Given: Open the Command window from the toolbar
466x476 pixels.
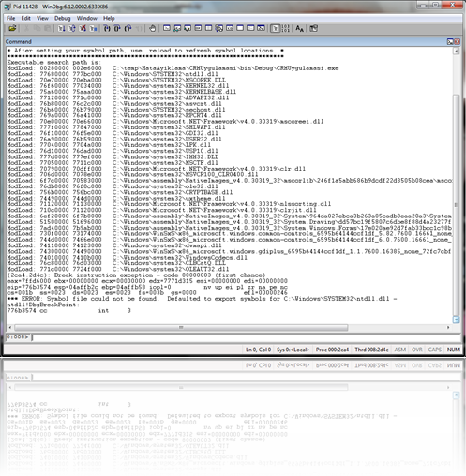Looking at the screenshot, I should click(167, 28).
